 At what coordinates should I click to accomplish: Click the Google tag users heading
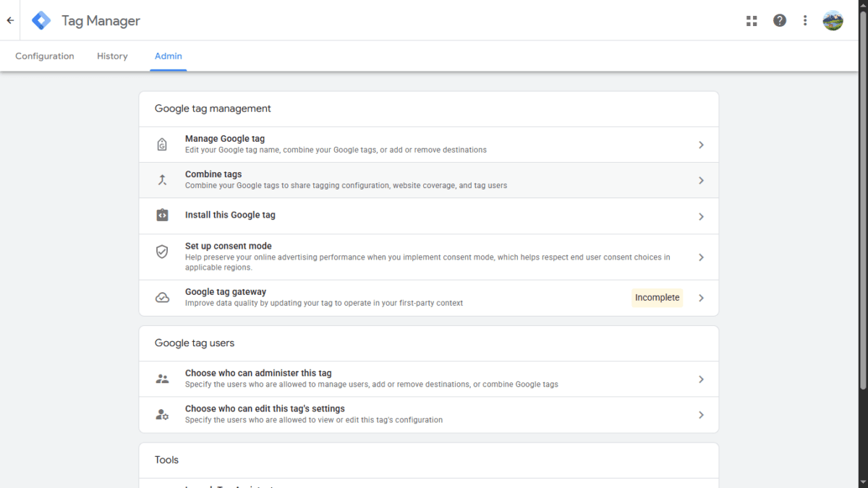[195, 343]
